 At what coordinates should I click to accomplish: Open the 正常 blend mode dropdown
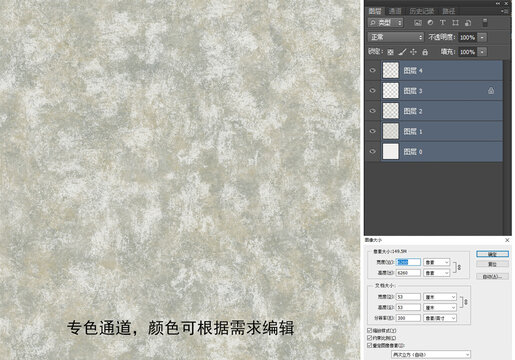396,37
